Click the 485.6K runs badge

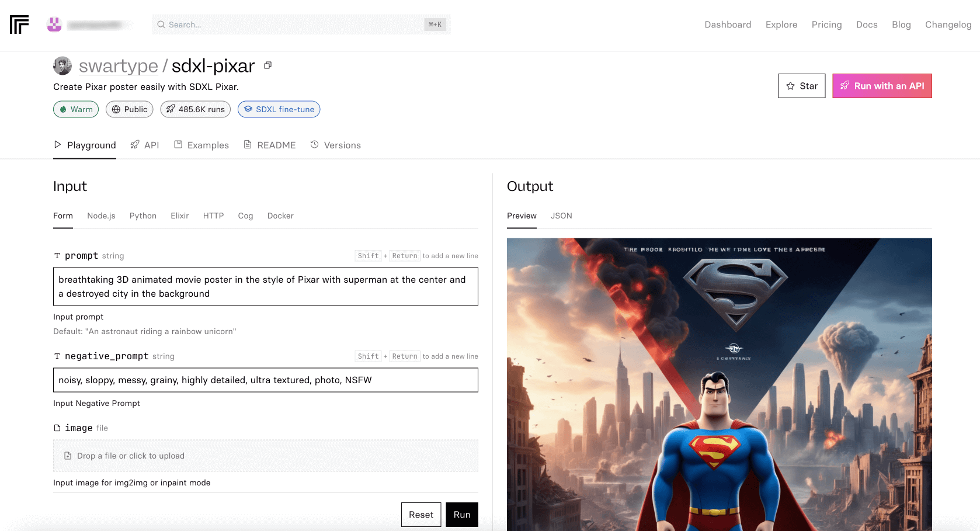click(x=195, y=109)
